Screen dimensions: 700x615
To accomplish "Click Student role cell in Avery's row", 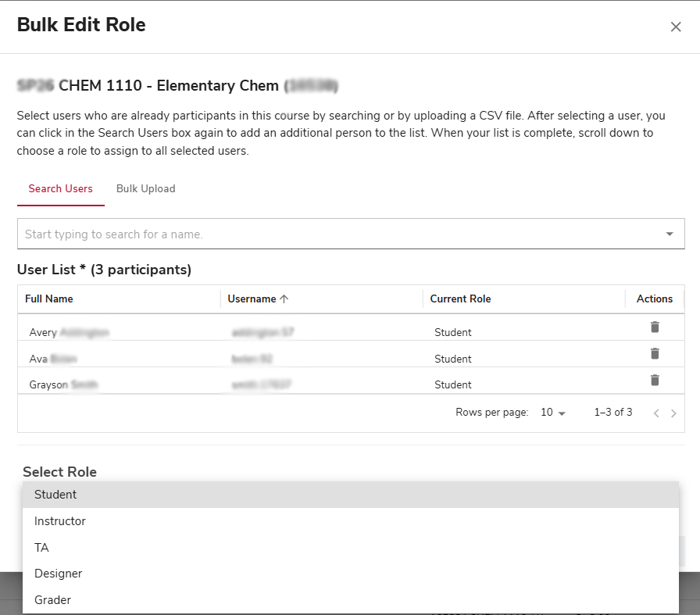I will [452, 332].
